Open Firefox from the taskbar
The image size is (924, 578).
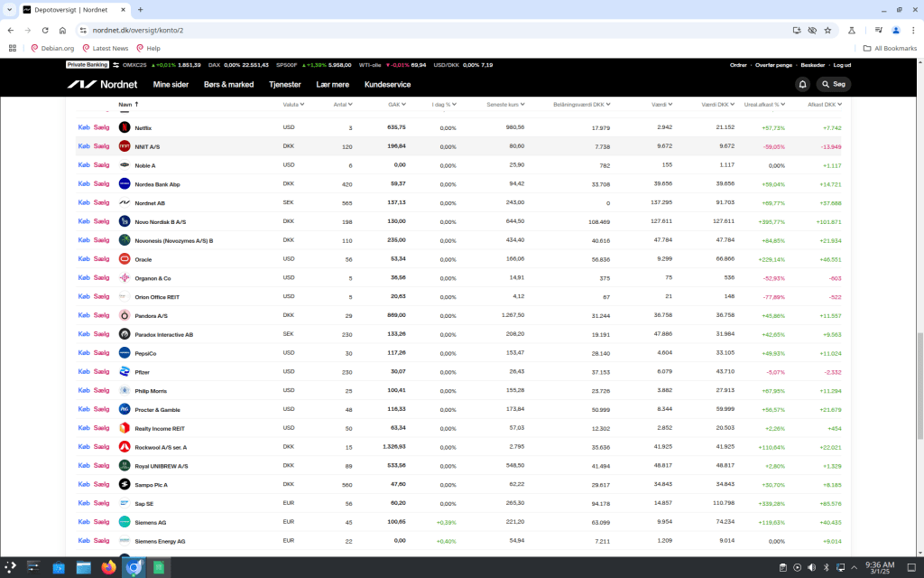109,568
